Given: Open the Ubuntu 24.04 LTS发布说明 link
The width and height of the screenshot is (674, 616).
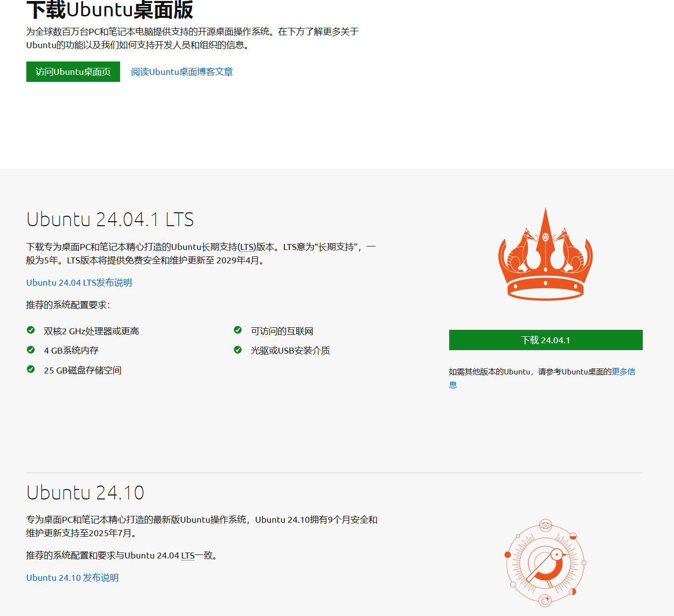Looking at the screenshot, I should click(x=79, y=283).
